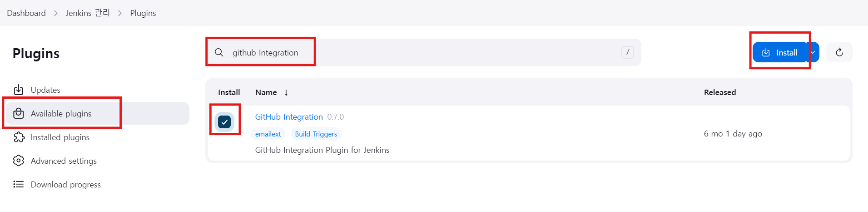Click the magnifier icon in search bar
This screenshot has width=868, height=212.
(219, 52)
